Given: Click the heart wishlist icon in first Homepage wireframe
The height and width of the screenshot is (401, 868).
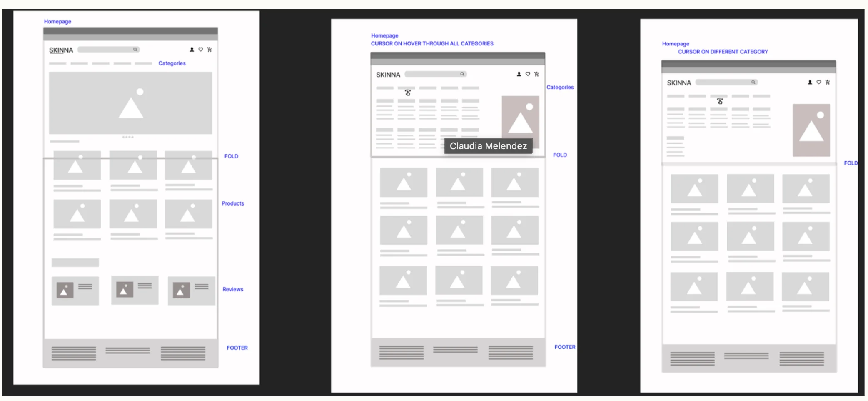Looking at the screenshot, I should [x=201, y=50].
